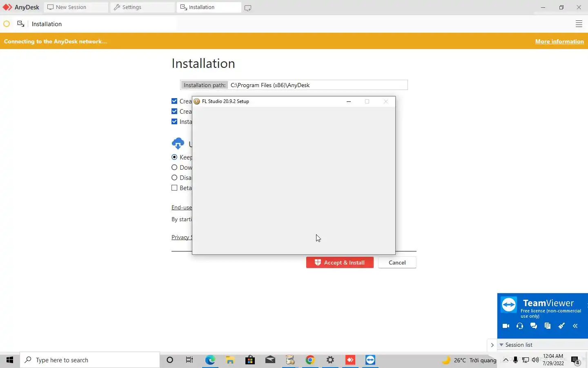Collapse the TeamViewer panel with double chevron

(x=575, y=326)
